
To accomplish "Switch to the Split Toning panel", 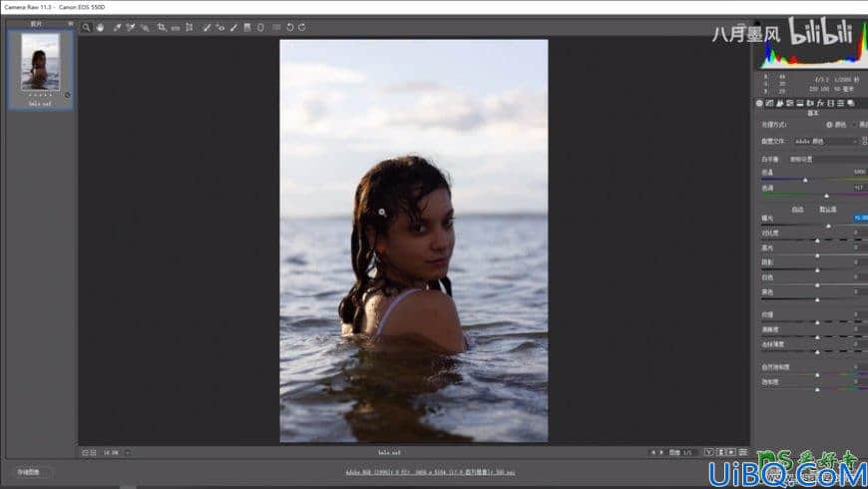I will [800, 103].
